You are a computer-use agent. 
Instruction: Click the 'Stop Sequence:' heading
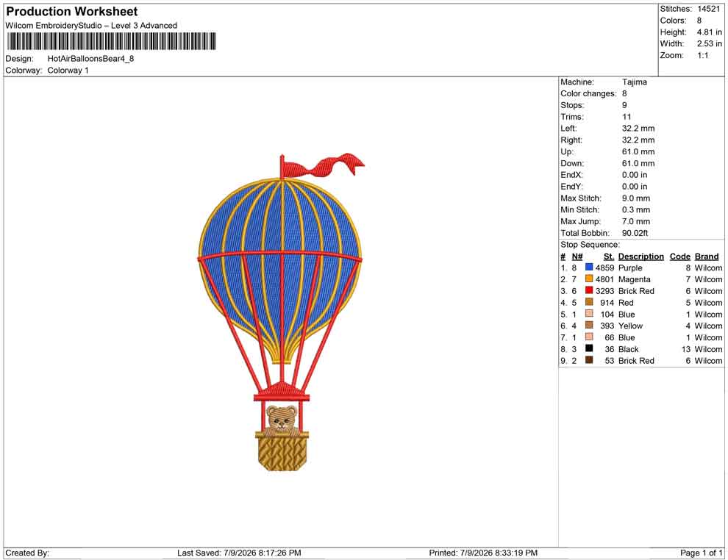pos(590,245)
